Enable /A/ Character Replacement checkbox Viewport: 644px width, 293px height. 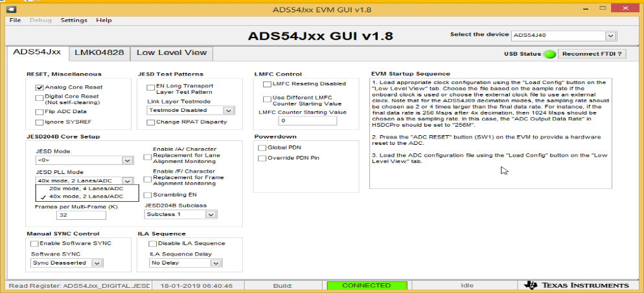point(147,157)
